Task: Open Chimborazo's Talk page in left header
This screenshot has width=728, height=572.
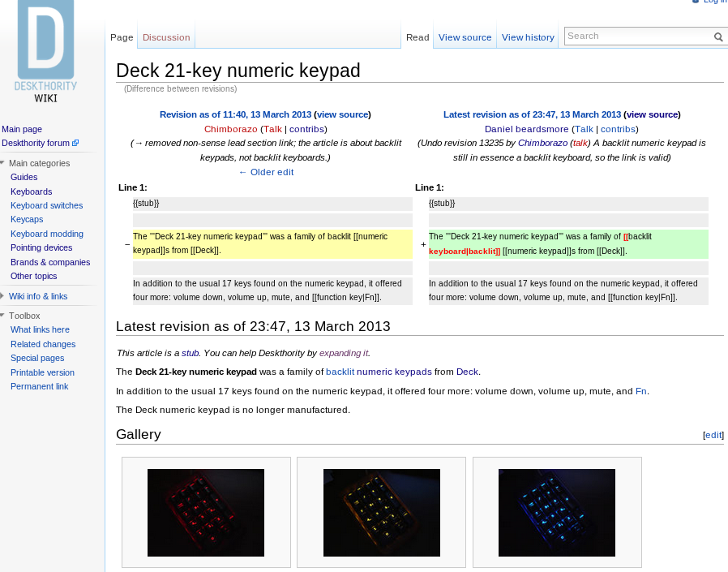Action: (272, 129)
